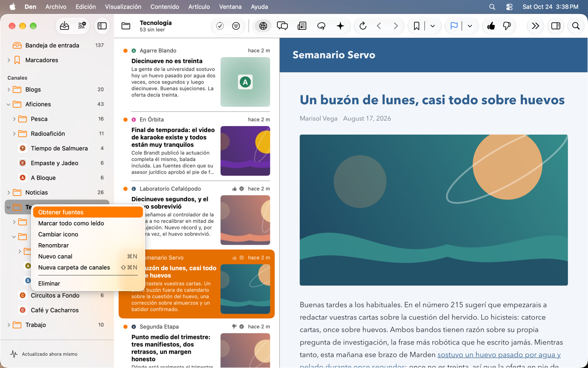Viewport: 588px width, 368px height.
Task: Select the Tiempo de Salmuera channel
Action: pyautogui.click(x=57, y=149)
